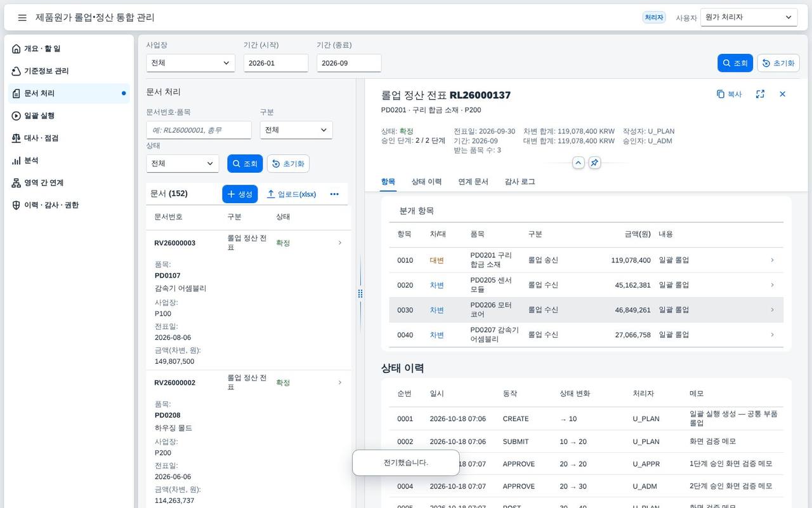Select document number RV26000003
The width and height of the screenshot is (812, 508).
174,243
